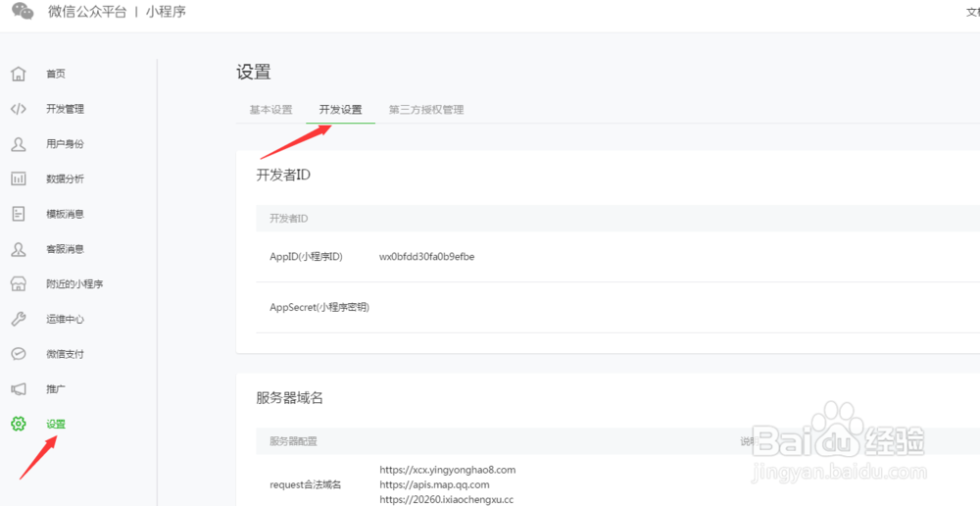Go to 运维中心 in the sidebar
The width and height of the screenshot is (980, 506).
click(65, 319)
